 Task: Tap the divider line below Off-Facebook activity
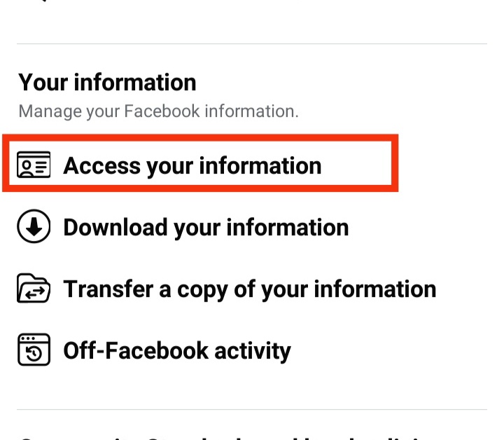(252, 409)
